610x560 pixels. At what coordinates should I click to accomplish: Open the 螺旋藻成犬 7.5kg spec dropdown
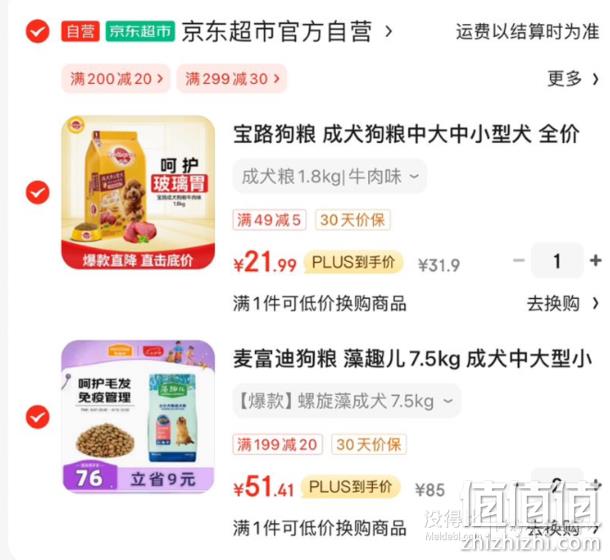(347, 401)
